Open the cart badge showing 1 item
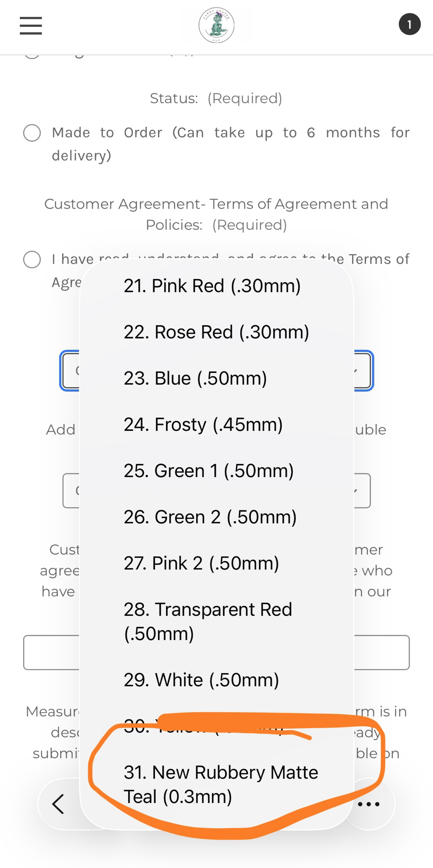 point(409,25)
